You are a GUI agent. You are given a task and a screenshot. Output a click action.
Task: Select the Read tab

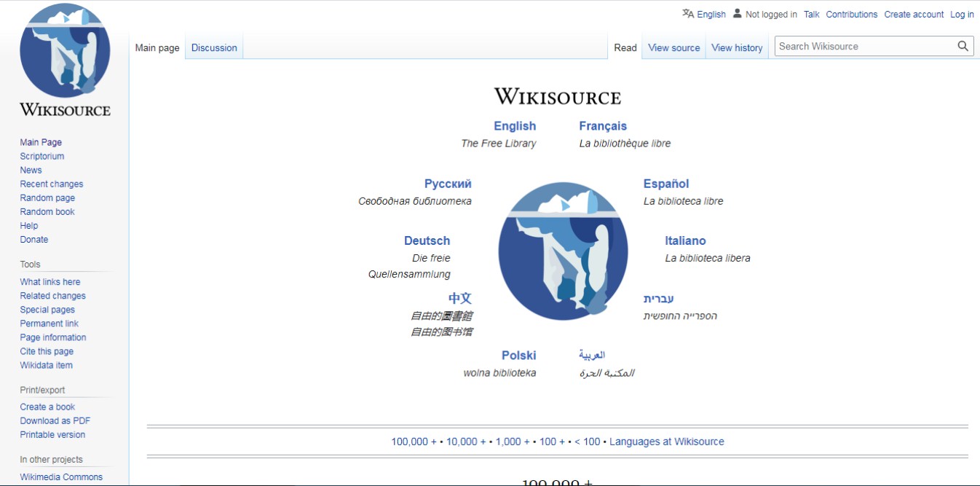point(625,48)
